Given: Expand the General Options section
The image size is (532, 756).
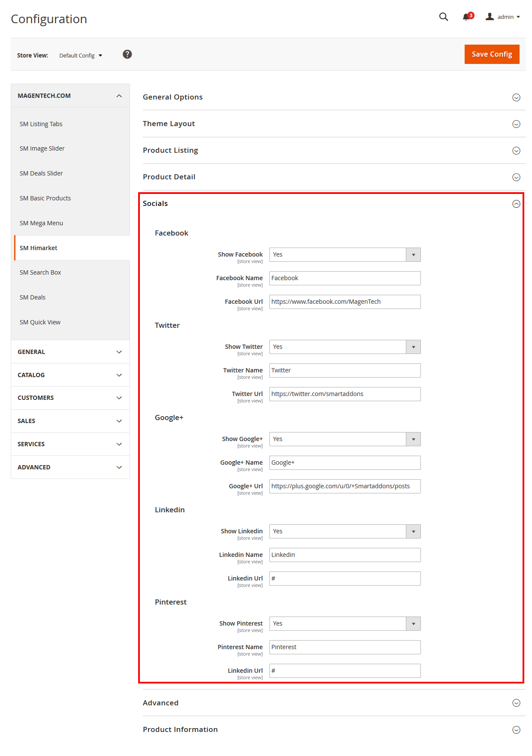Looking at the screenshot, I should click(x=334, y=97).
